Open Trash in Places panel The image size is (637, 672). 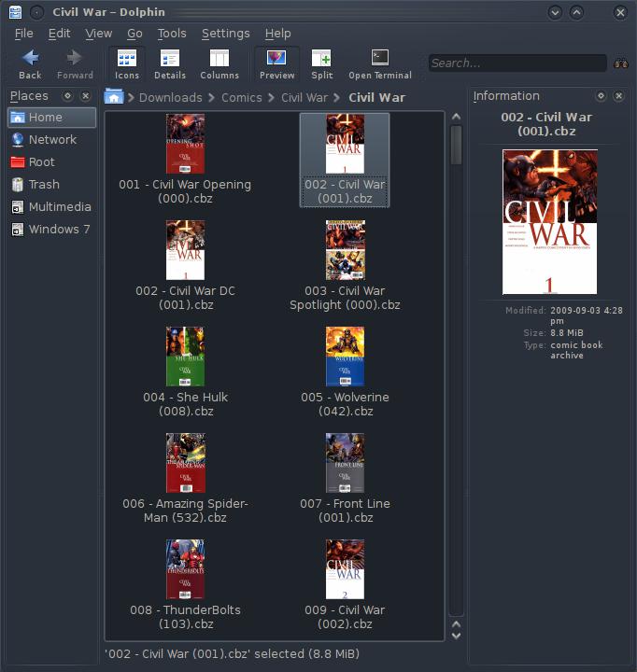pos(52,184)
